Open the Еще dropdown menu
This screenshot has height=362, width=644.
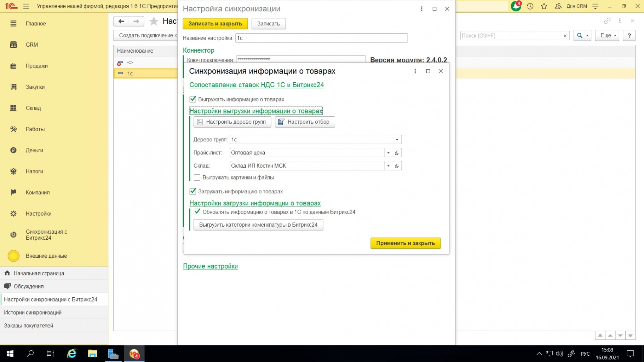607,36
